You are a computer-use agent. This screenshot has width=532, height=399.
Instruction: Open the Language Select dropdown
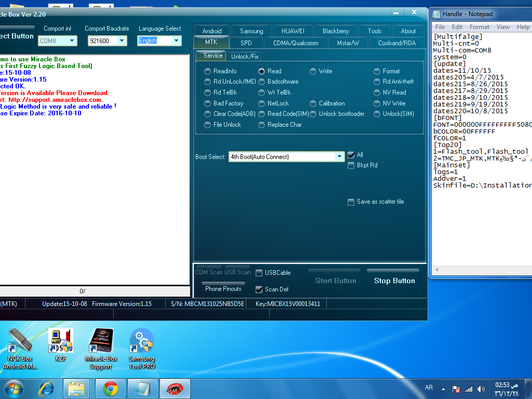[x=176, y=41]
